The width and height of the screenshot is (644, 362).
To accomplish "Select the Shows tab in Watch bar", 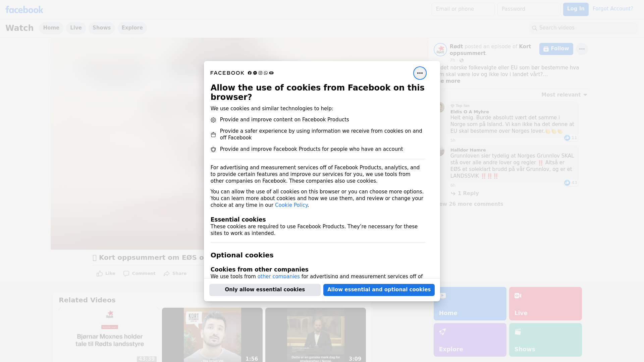I will click(x=102, y=28).
